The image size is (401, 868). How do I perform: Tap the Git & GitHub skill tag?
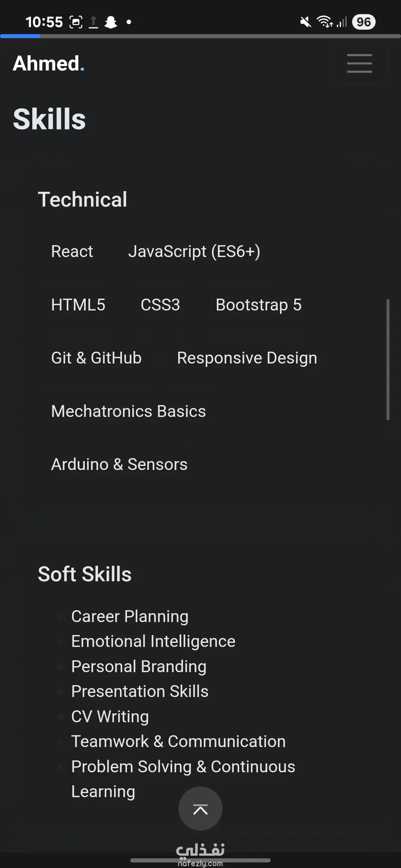pos(97,358)
